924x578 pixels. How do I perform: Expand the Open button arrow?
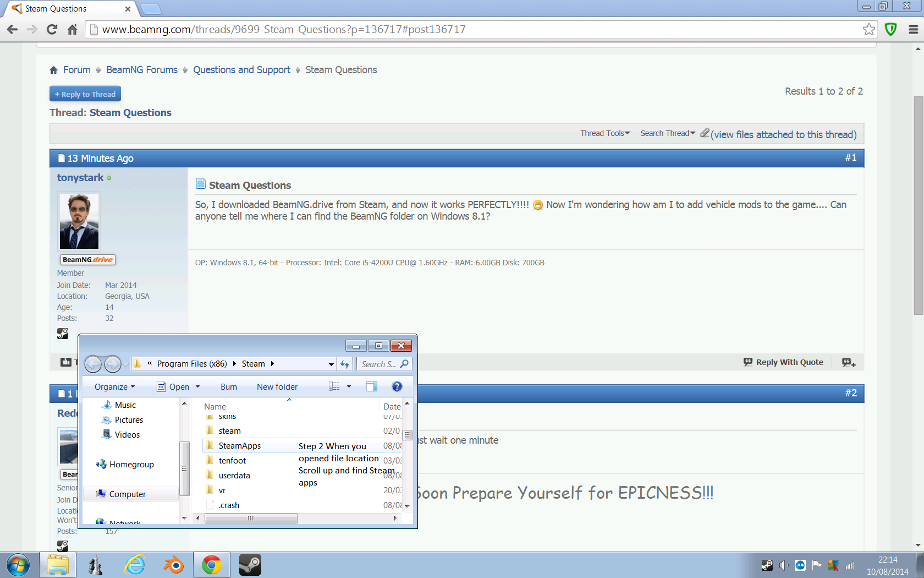(x=197, y=387)
